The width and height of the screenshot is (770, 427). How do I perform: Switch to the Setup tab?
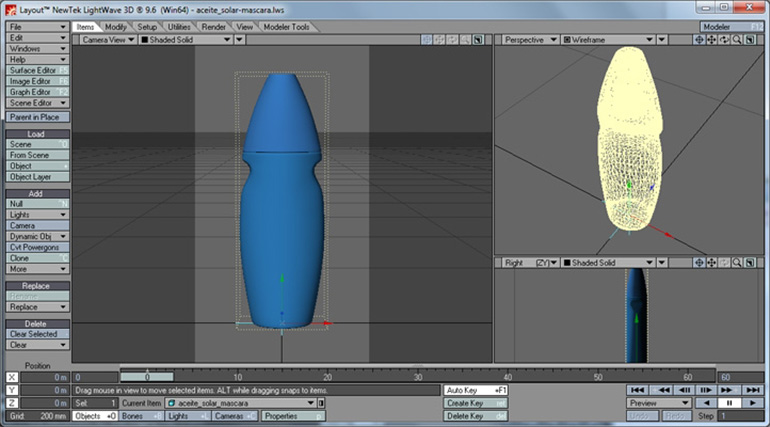pos(147,27)
